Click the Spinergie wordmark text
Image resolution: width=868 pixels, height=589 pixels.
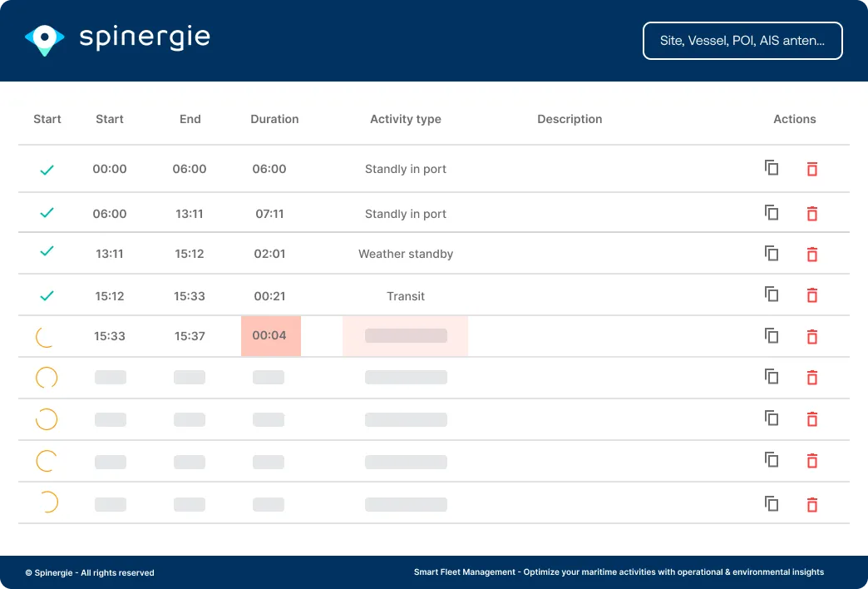pyautogui.click(x=145, y=37)
